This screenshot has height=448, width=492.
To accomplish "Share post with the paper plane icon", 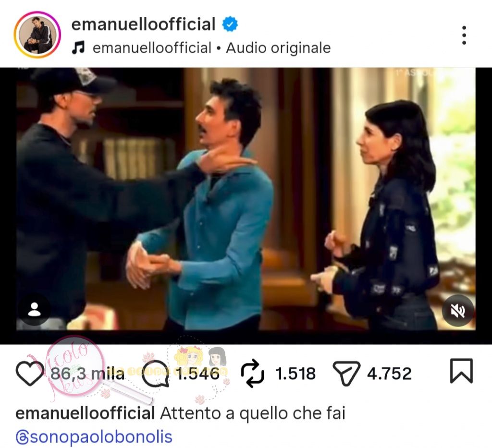I will click(346, 373).
